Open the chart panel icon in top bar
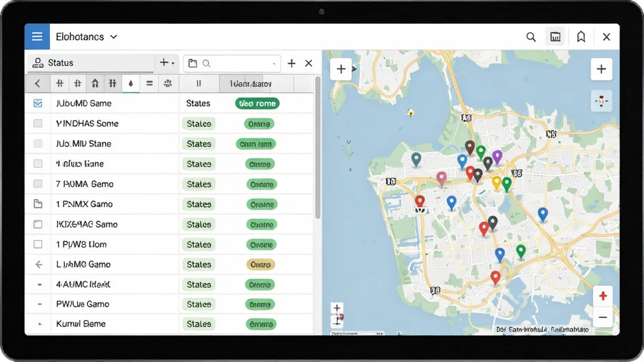Viewport: 644px width, 362px height. click(x=555, y=37)
